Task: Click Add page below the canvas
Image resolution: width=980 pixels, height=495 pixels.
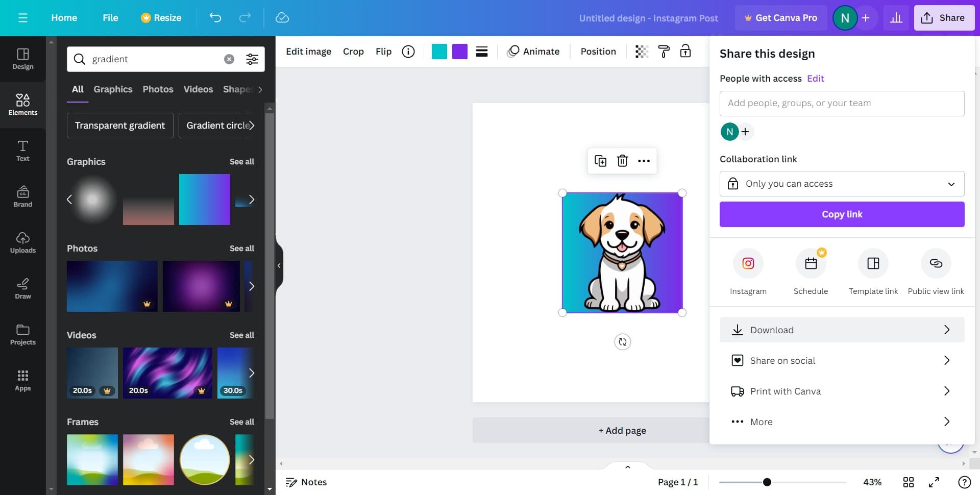Action: tap(622, 430)
